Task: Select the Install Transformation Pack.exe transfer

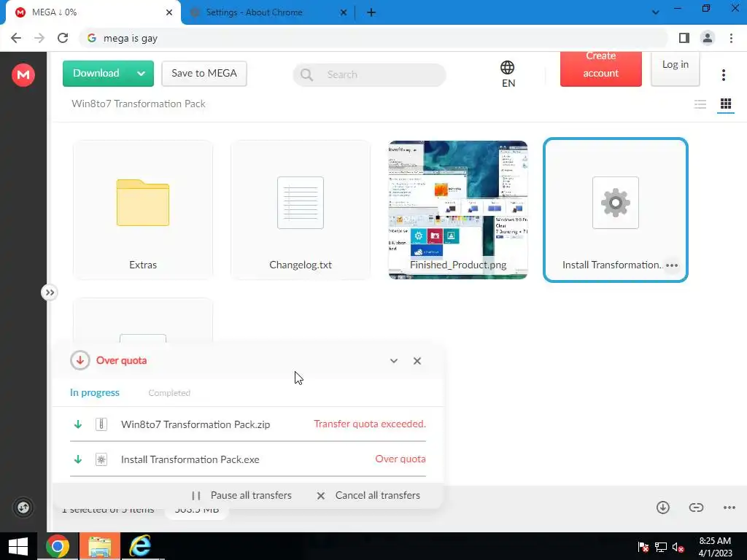Action: [x=248, y=459]
